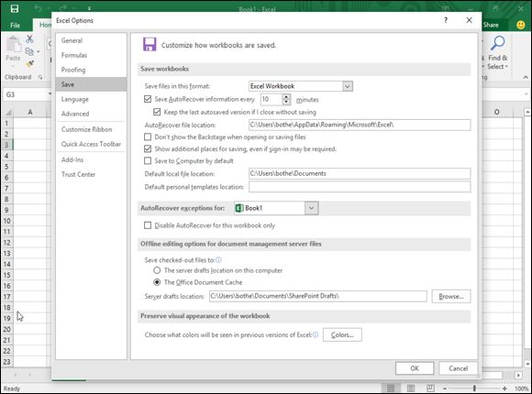Click info icon next to previous versions colors text
The image size is (532, 394).
pyautogui.click(x=316, y=334)
